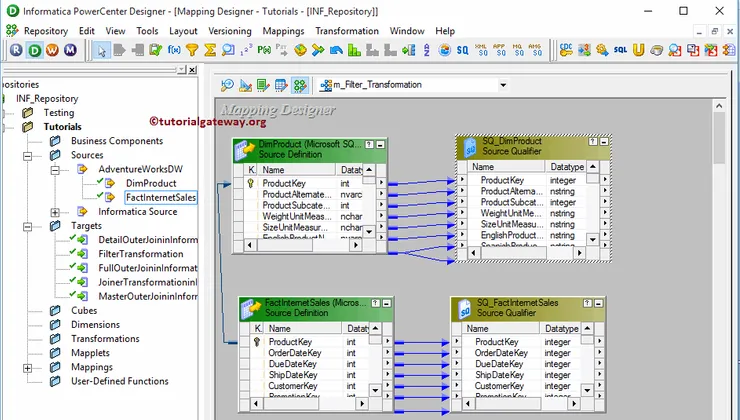Click the workspace vertical scroll up arrow
This screenshot has width=740, height=420.
tap(719, 106)
